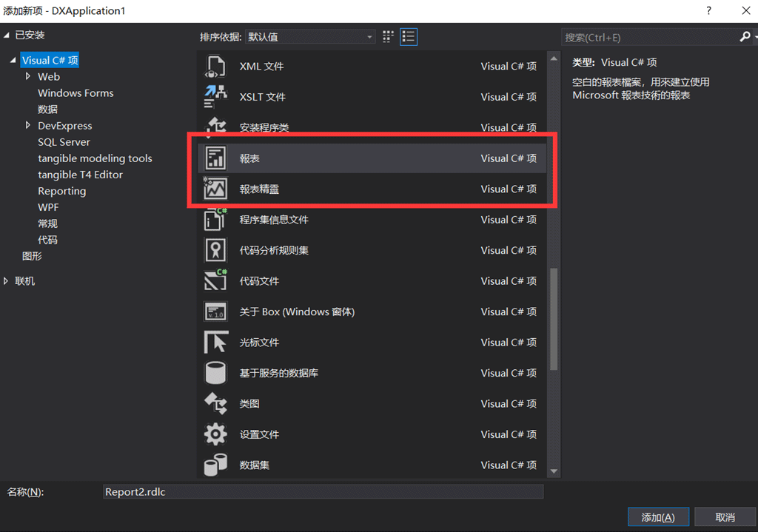Choose the 報表 report template icon

[x=215, y=158]
